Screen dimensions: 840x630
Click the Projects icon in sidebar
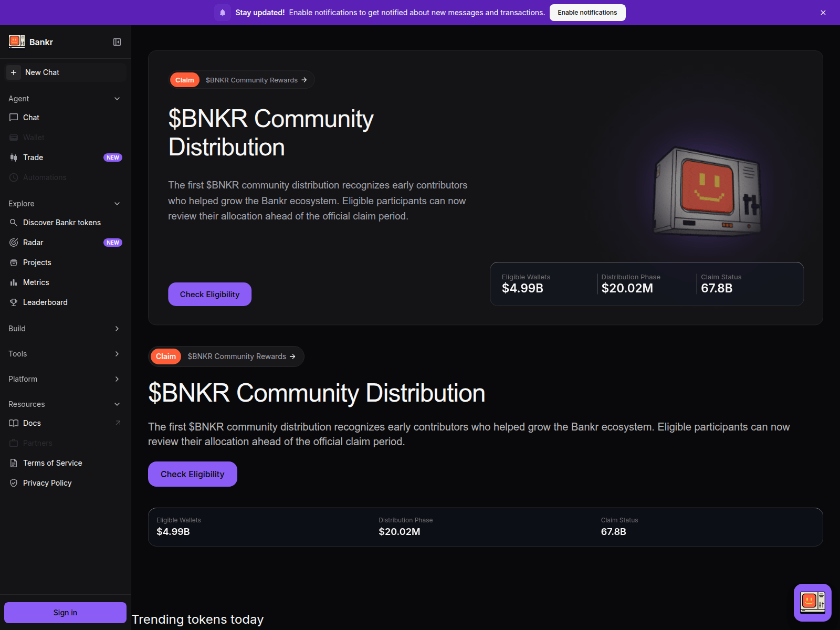(x=14, y=262)
